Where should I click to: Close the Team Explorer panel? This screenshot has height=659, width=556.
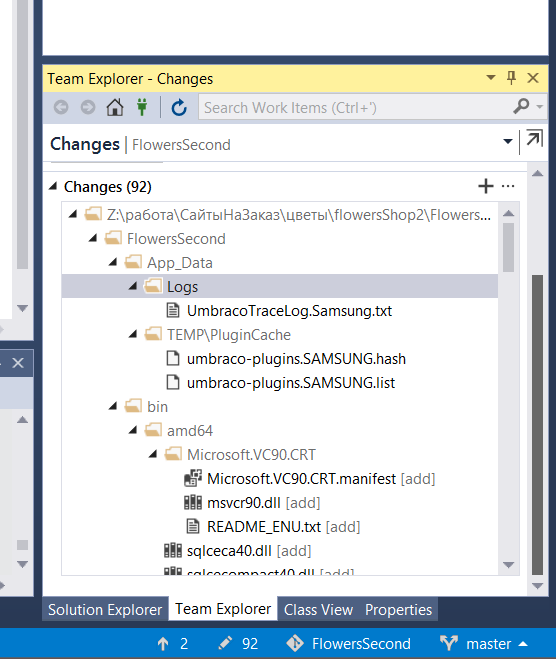[533, 78]
